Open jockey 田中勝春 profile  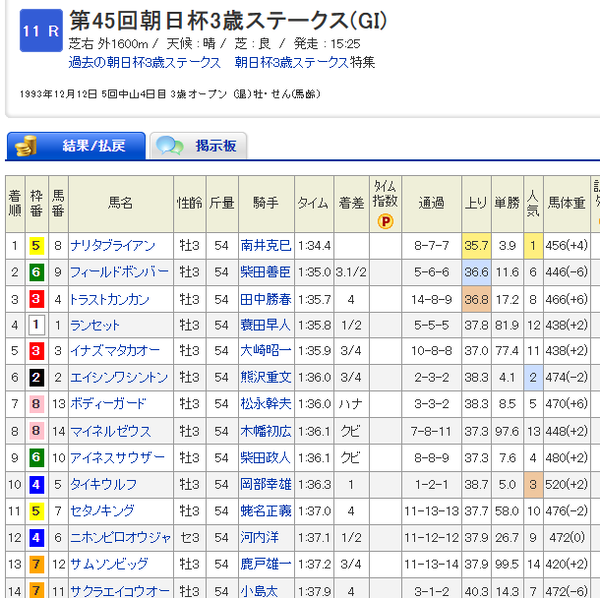click(266, 299)
